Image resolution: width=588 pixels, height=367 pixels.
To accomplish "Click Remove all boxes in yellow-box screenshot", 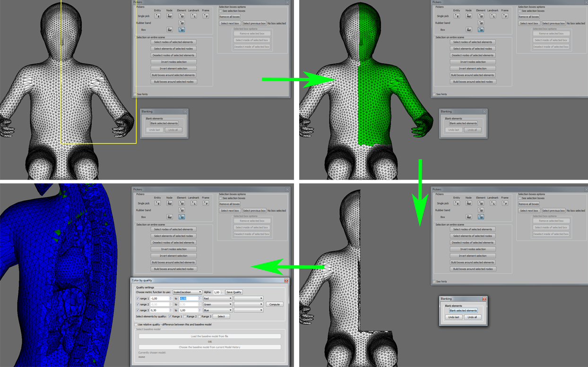I will (230, 17).
